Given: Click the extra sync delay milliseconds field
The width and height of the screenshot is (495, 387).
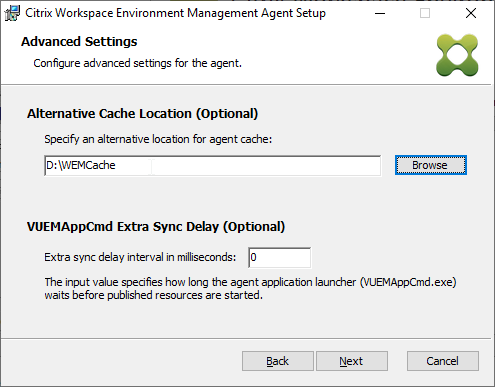Looking at the screenshot, I should pos(279,257).
